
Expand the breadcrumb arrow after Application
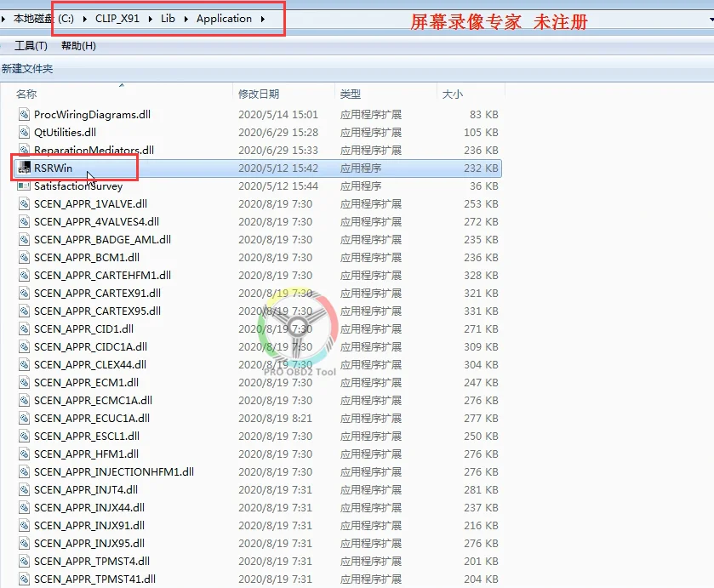(x=264, y=16)
